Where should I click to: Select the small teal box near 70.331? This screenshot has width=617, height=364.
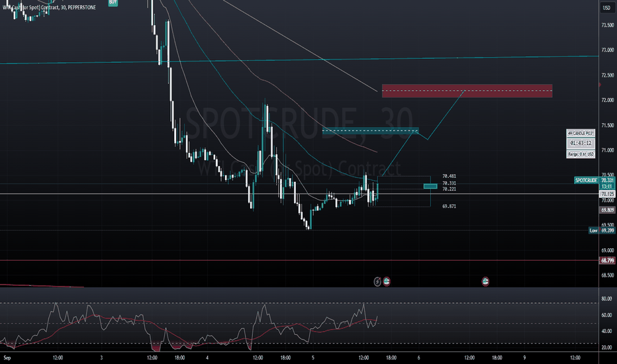[x=430, y=186]
